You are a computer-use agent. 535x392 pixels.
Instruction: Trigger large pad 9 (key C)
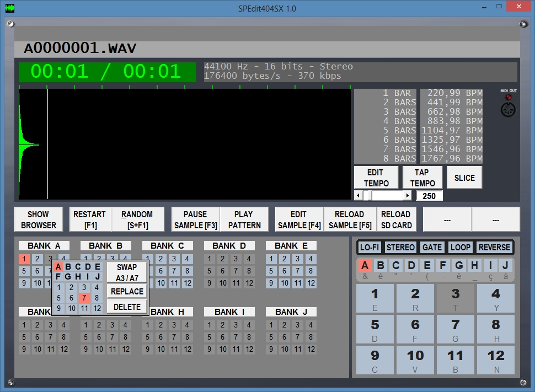[x=374, y=360]
